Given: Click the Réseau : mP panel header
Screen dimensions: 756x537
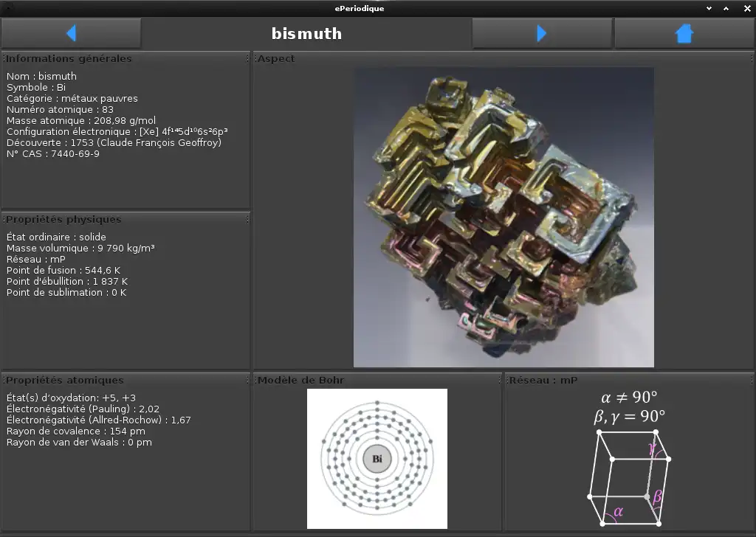Looking at the screenshot, I should point(543,380).
